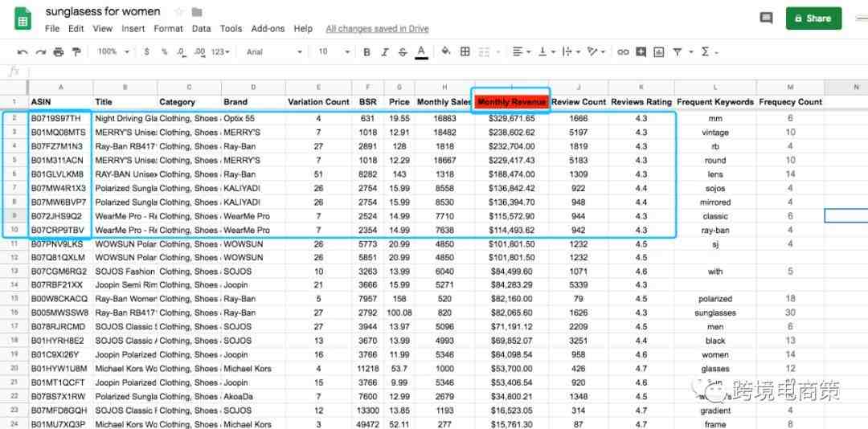
Task: Click the document title sunglasess for women
Action: 103,11
